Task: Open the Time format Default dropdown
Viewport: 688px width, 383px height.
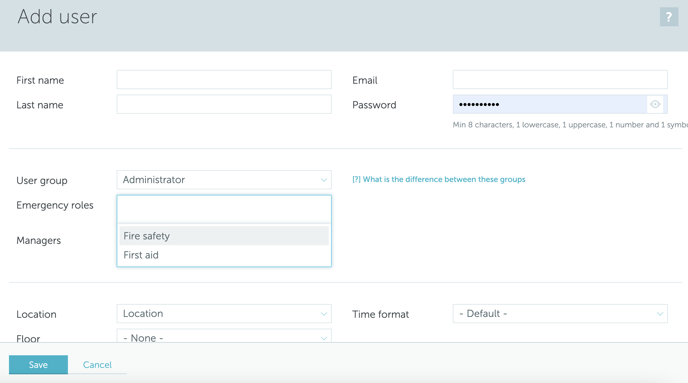Action: pos(560,314)
